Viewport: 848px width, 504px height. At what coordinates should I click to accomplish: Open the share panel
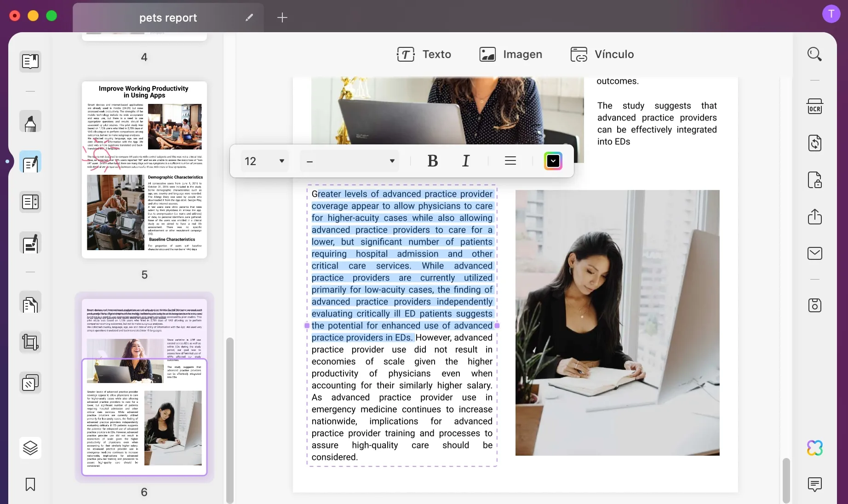coord(814,217)
